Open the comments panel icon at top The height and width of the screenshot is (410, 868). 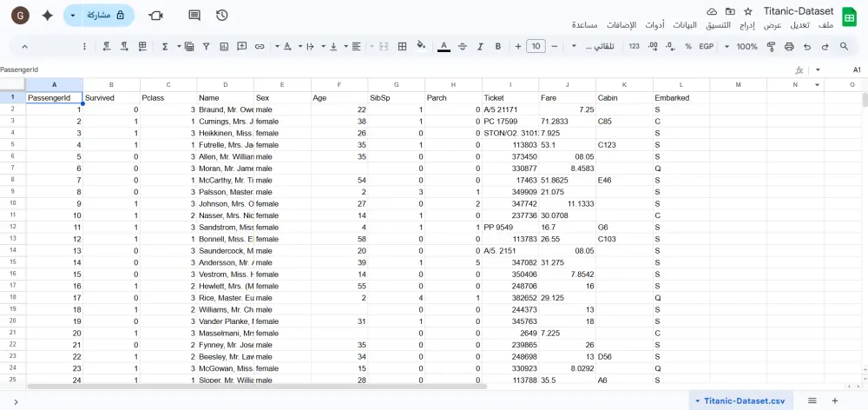click(194, 16)
